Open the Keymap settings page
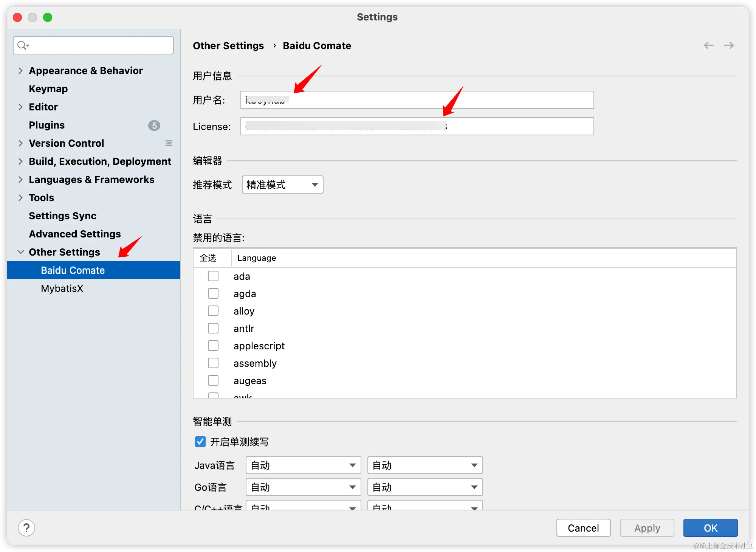 tap(48, 89)
